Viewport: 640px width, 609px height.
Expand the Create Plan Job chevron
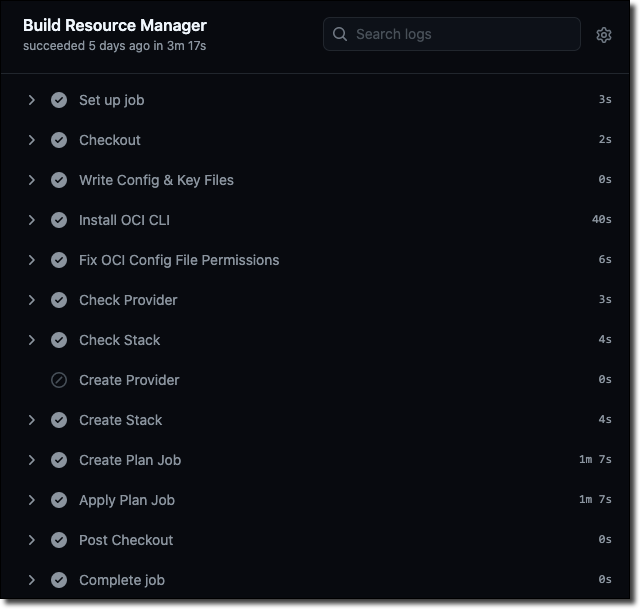click(x=32, y=460)
